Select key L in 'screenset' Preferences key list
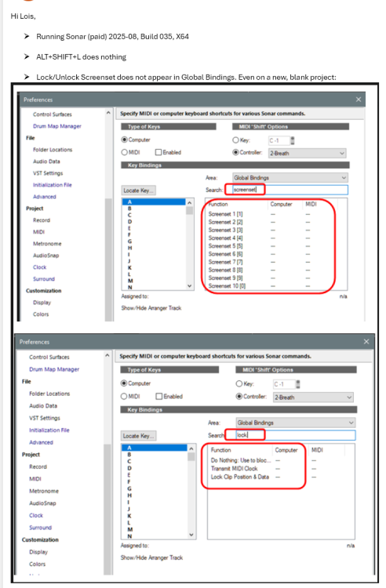Image resolution: width=386 pixels, height=588 pixels. coord(154,274)
